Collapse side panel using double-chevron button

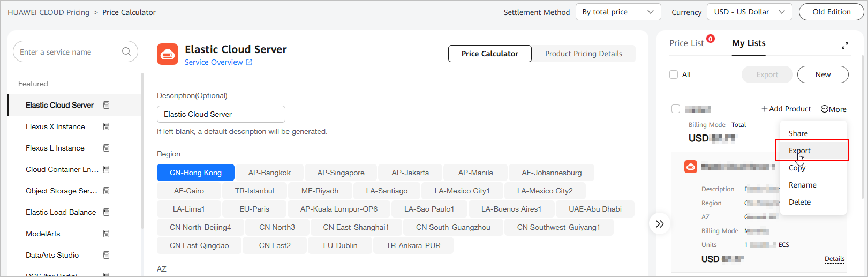click(x=660, y=224)
